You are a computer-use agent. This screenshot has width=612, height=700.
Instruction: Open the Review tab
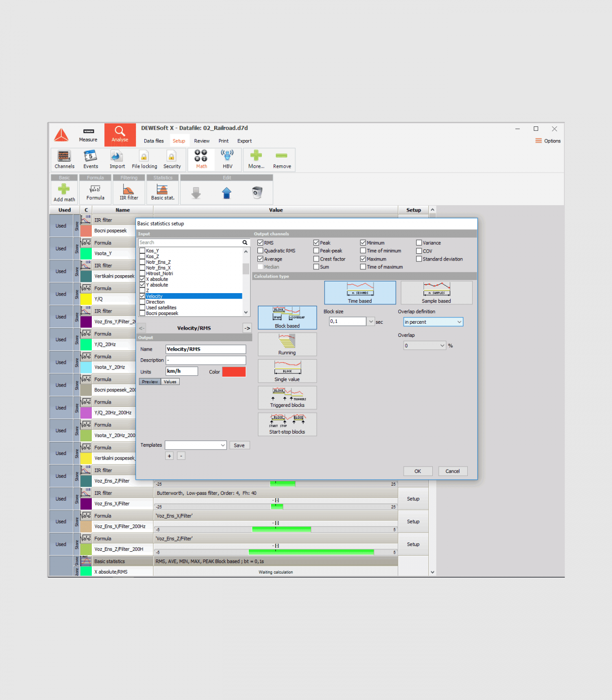click(x=202, y=141)
